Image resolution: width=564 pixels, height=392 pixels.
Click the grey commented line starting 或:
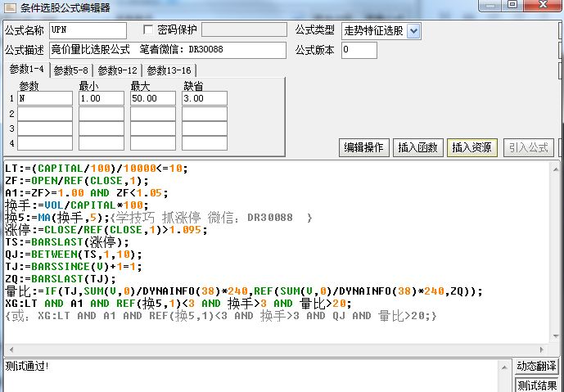[x=221, y=316]
